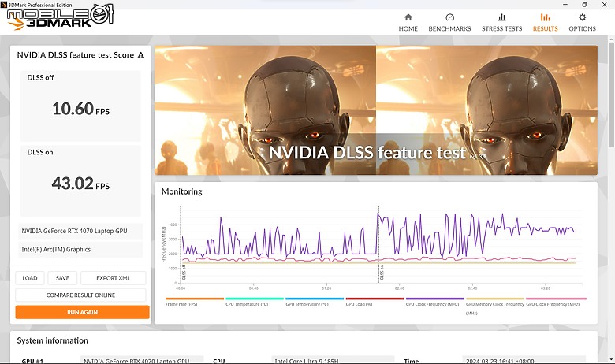Select NVIDIA GeForce RTX 4070 Laptop GPU row
615x364 pixels.
[80, 231]
